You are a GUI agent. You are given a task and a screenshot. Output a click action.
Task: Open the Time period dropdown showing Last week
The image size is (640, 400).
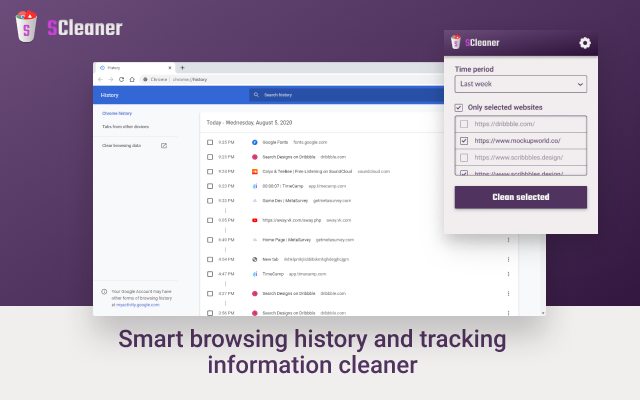pyautogui.click(x=520, y=84)
